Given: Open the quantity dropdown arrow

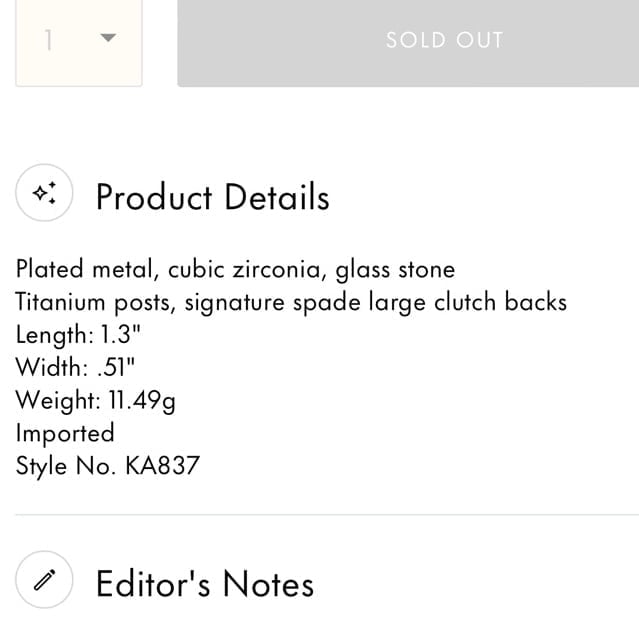Looking at the screenshot, I should pos(108,37).
